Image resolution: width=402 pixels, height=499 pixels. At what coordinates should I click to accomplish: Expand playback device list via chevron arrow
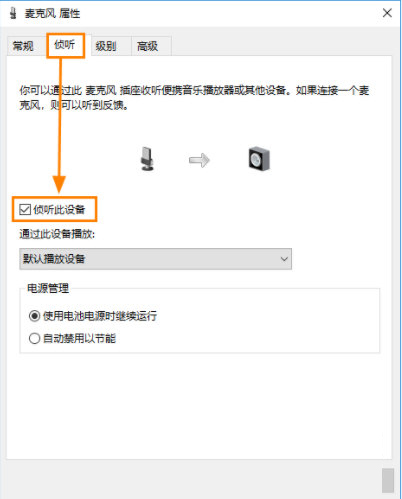(284, 259)
